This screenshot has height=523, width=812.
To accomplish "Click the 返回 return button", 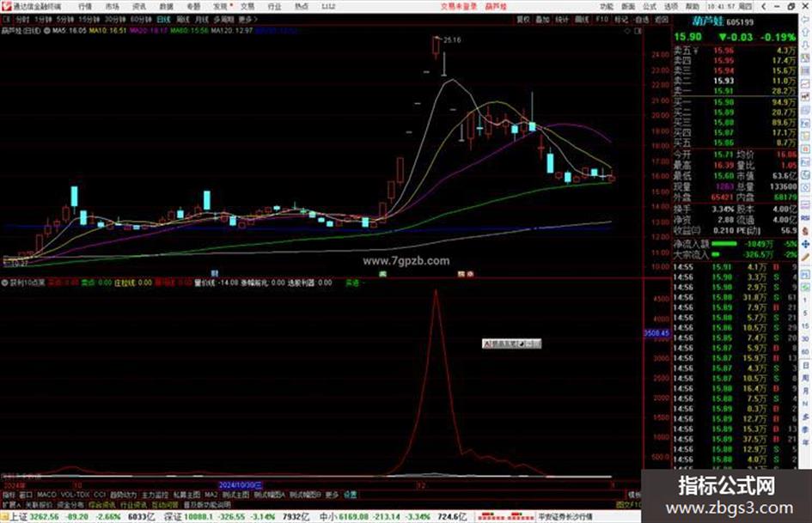I will click(x=662, y=19).
